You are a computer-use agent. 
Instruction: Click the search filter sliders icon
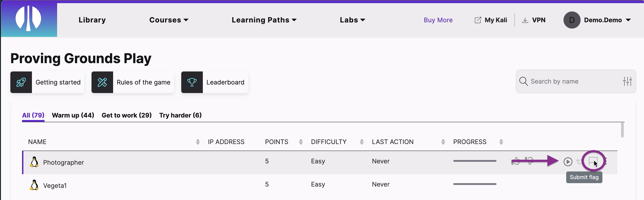point(627,81)
